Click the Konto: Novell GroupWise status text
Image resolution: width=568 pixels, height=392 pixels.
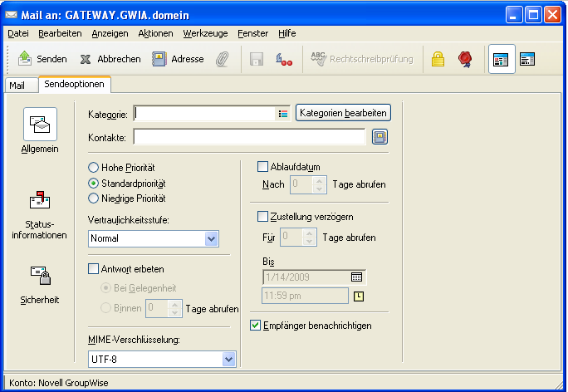[x=59, y=383]
